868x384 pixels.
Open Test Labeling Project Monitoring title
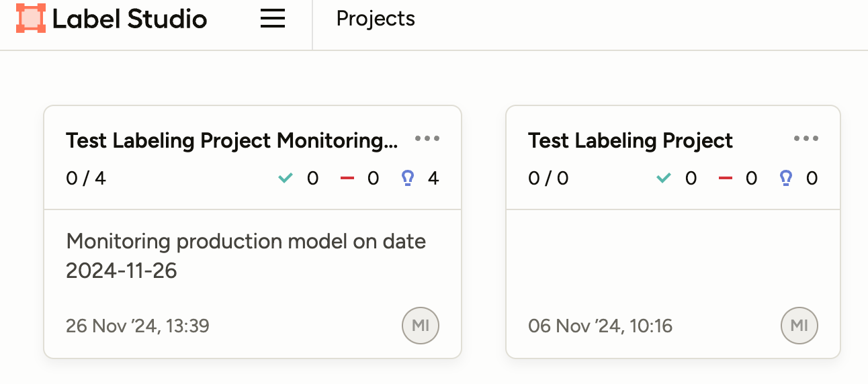coord(232,141)
